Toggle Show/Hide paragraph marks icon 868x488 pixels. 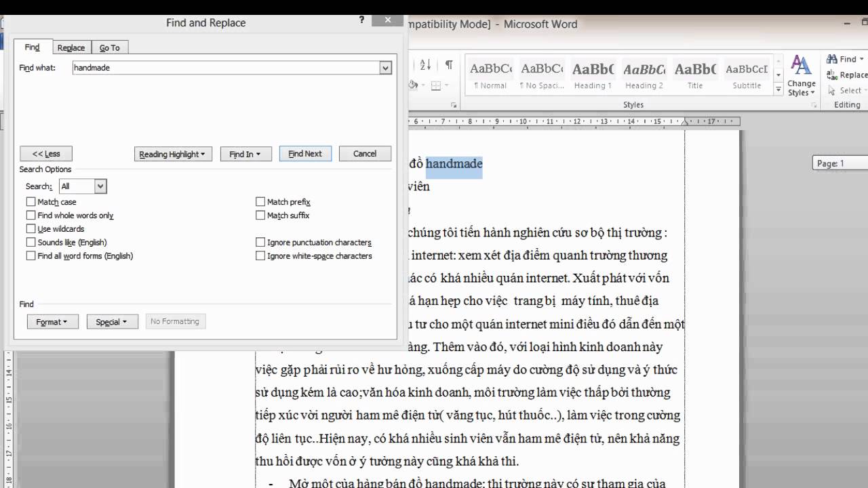pos(449,65)
